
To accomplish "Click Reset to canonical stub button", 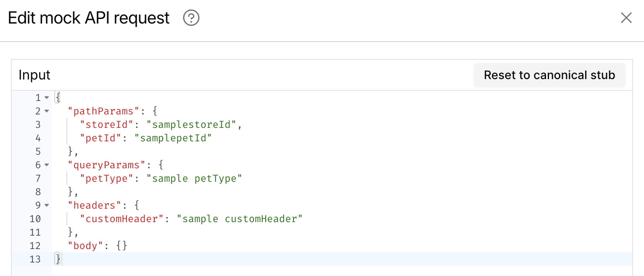I will point(549,75).
